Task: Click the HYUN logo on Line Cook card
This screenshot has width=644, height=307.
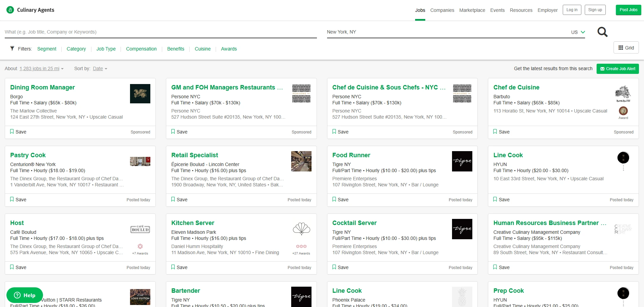Action: [623, 161]
